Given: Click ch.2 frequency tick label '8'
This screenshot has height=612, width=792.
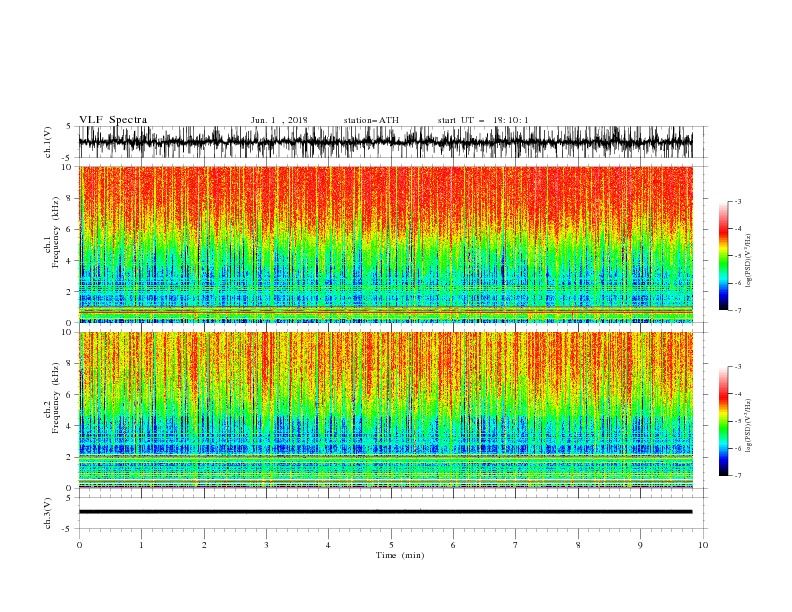Looking at the screenshot, I should tap(69, 364).
